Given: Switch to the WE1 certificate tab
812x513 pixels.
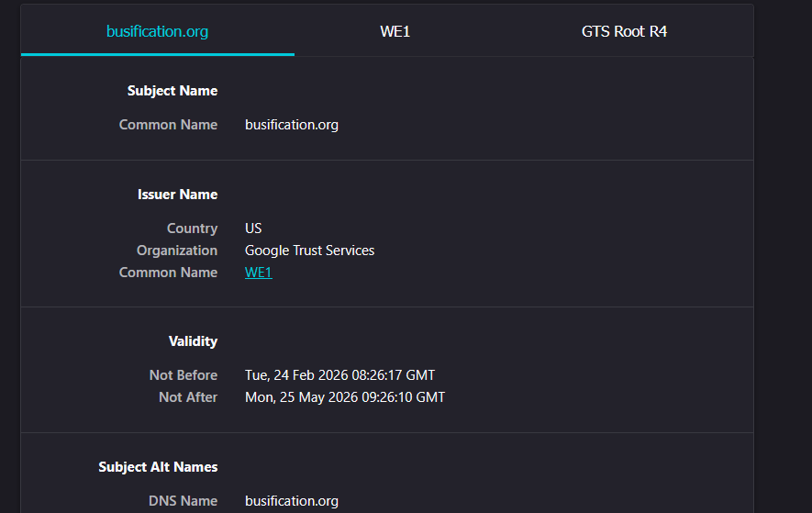Looking at the screenshot, I should tap(395, 31).
